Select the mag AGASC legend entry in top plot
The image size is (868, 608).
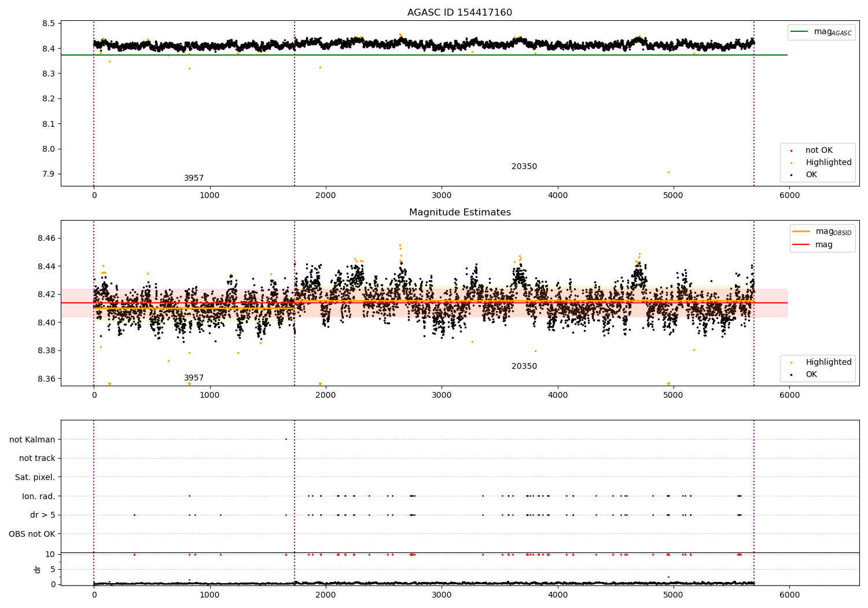pos(821,32)
